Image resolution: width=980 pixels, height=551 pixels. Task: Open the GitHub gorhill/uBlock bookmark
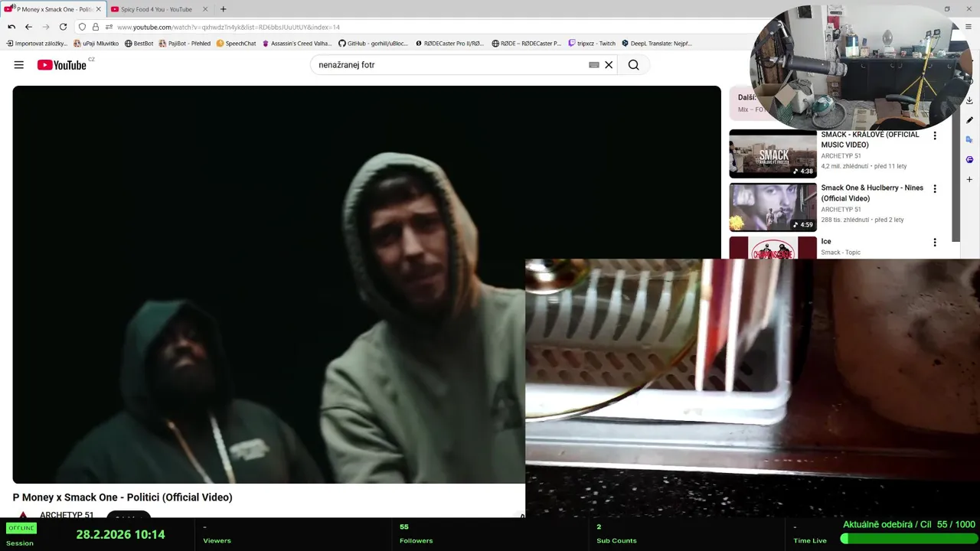pos(373,44)
